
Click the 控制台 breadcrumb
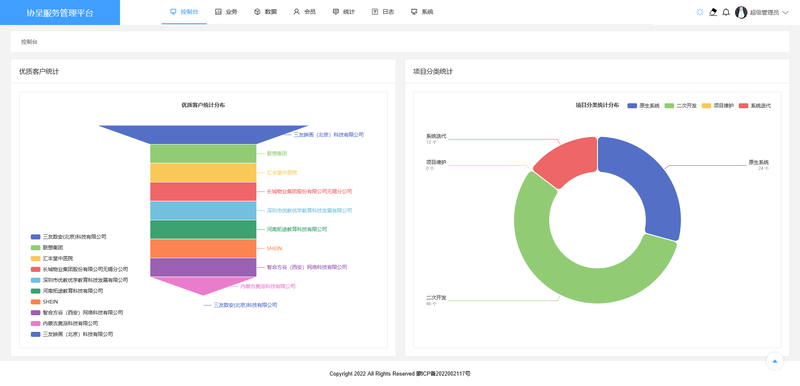29,42
